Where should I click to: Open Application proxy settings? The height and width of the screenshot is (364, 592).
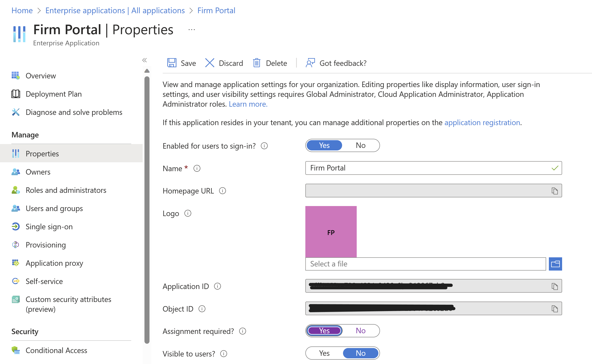pos(71,263)
